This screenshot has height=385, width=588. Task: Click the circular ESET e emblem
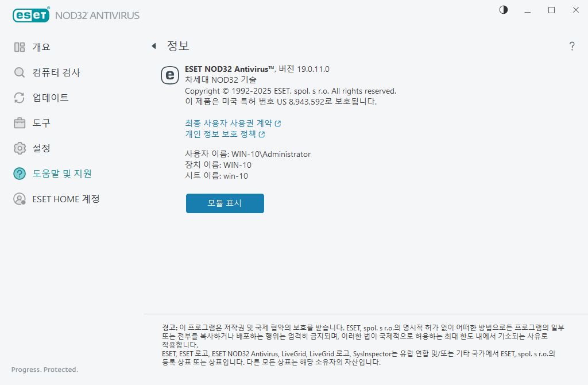(x=170, y=75)
